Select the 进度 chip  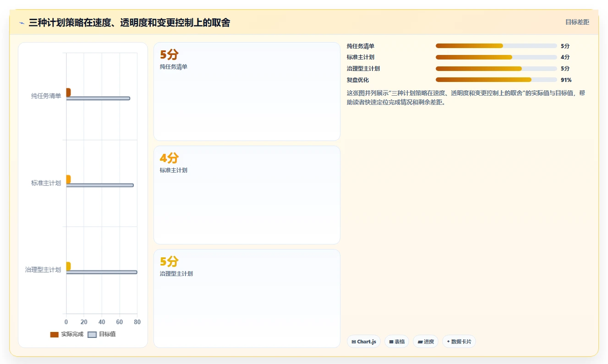(x=426, y=342)
